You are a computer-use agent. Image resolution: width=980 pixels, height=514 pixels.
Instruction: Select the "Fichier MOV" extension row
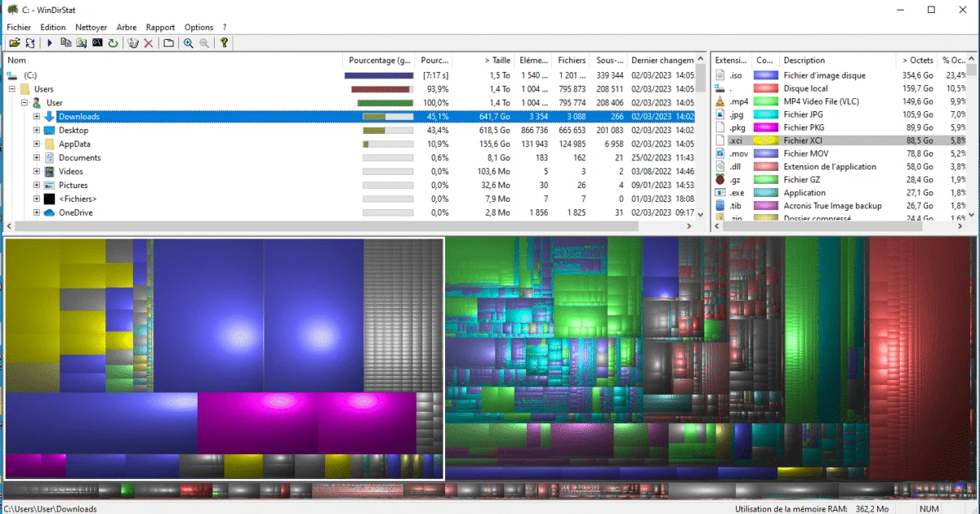(839, 154)
